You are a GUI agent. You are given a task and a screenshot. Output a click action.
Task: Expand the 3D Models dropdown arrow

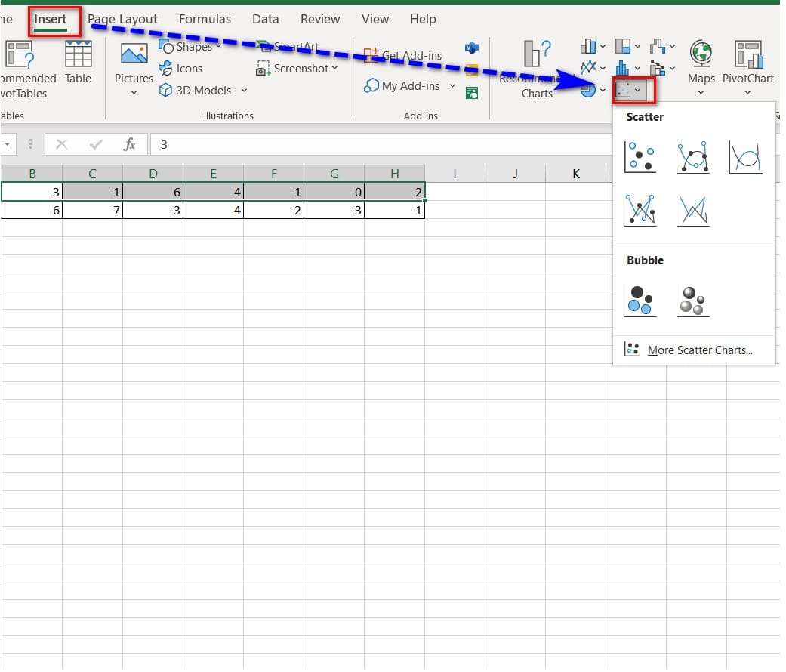click(x=244, y=91)
